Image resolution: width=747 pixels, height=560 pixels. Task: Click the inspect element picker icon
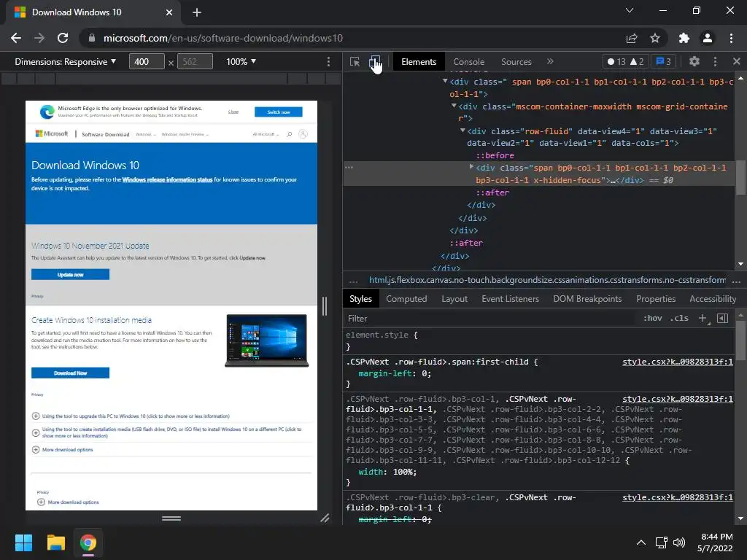(x=355, y=62)
